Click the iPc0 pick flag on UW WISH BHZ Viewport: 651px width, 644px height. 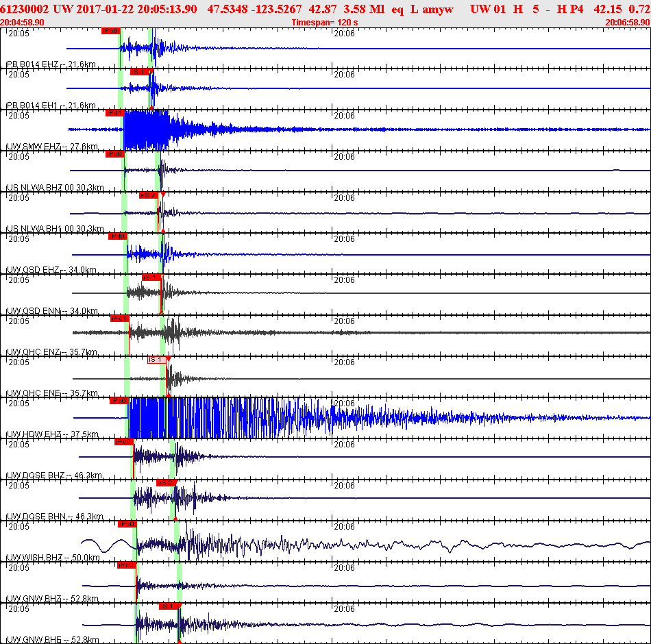[x=127, y=524]
